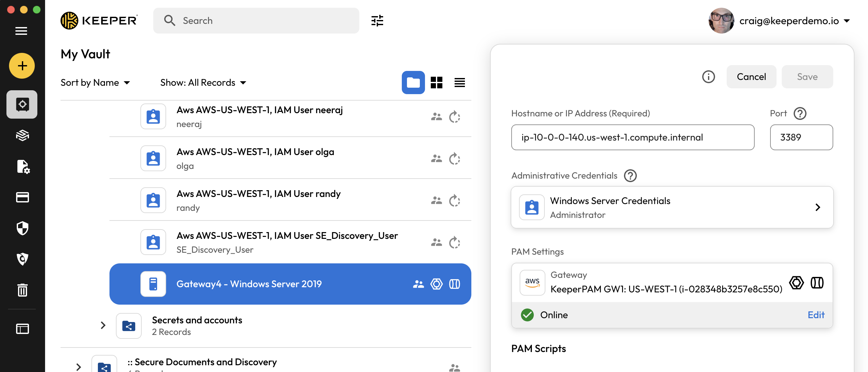
Task: Open the hamburger menu in sidebar
Action: click(x=21, y=31)
